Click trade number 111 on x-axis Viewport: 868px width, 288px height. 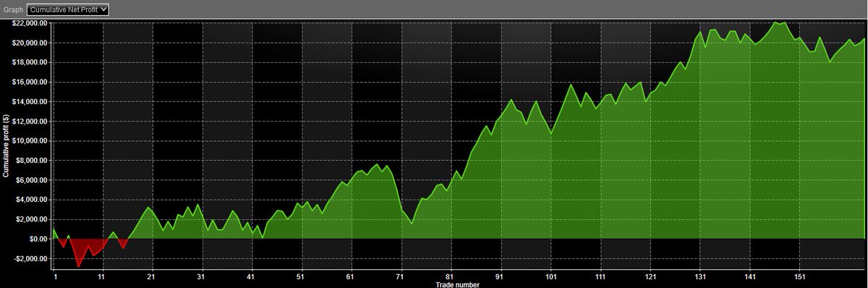[x=600, y=276]
